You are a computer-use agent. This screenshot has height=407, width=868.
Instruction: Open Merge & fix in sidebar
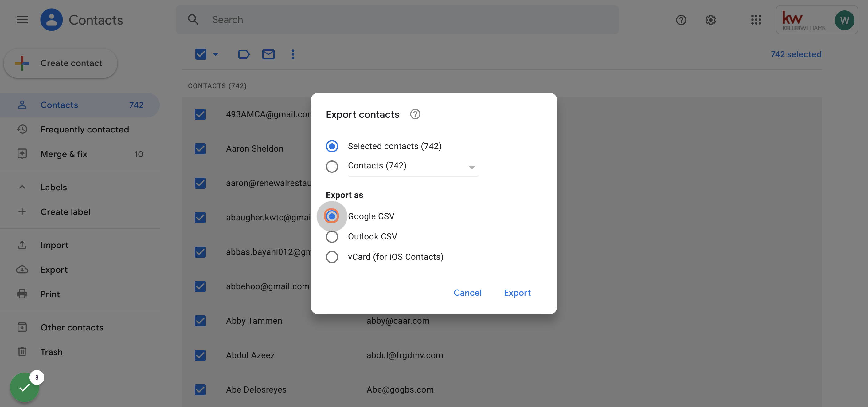[80, 154]
